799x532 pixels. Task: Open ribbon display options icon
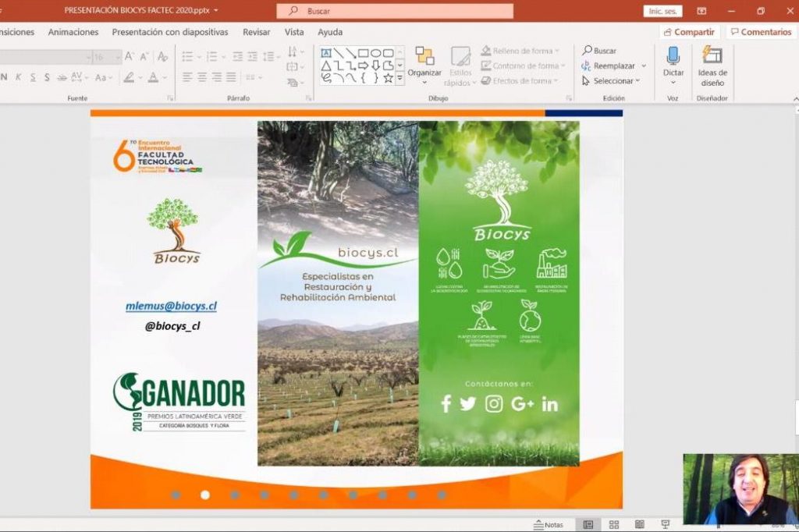click(x=701, y=11)
